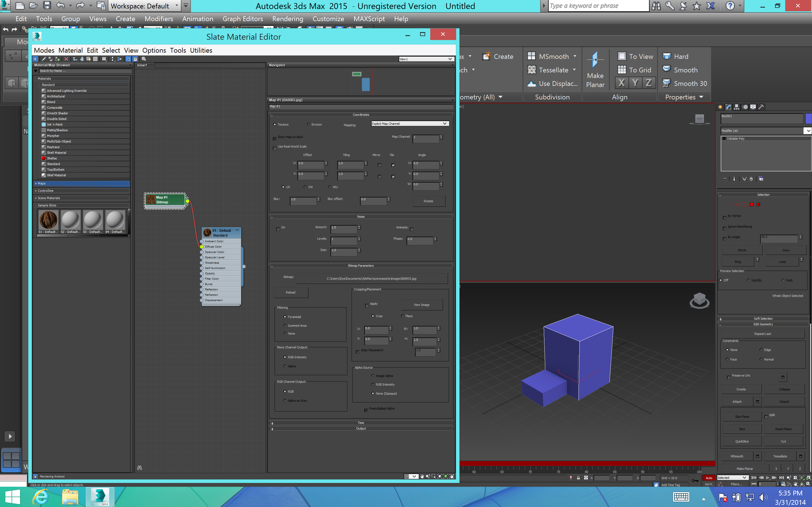Open the Rendering menu
812x507 pixels.
pyautogui.click(x=287, y=19)
